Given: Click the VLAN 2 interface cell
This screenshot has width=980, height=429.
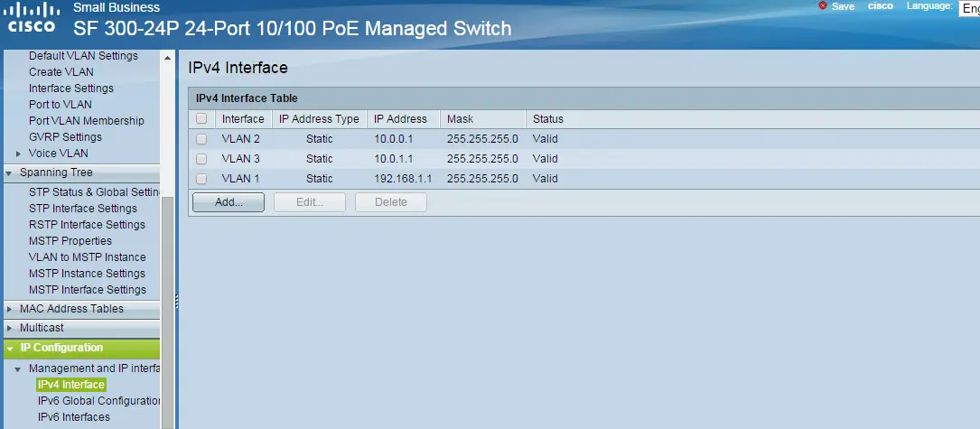Looking at the screenshot, I should tap(240, 139).
